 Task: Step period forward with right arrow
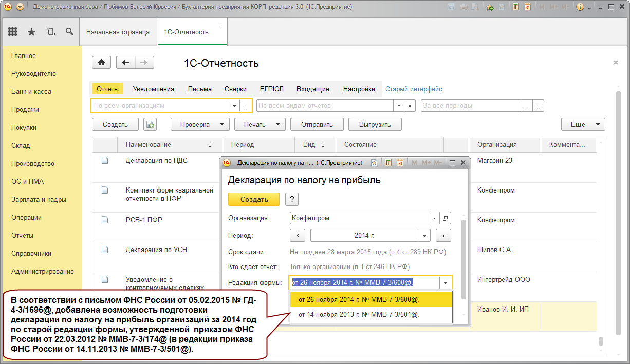[443, 236]
